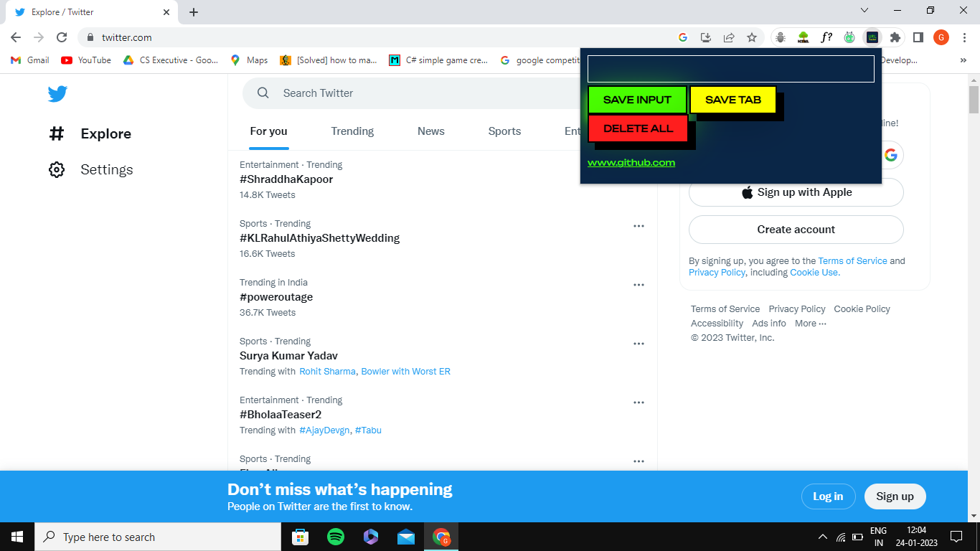The image size is (980, 551).
Task: Click the Windows Start button
Action: (x=17, y=537)
